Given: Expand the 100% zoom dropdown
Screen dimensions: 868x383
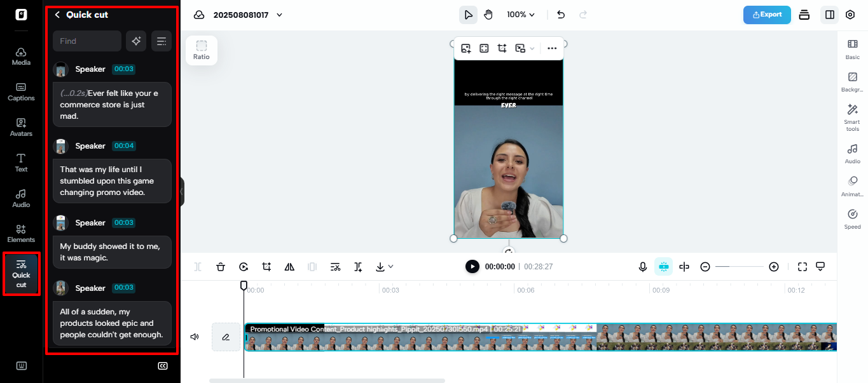Looking at the screenshot, I should (521, 14).
